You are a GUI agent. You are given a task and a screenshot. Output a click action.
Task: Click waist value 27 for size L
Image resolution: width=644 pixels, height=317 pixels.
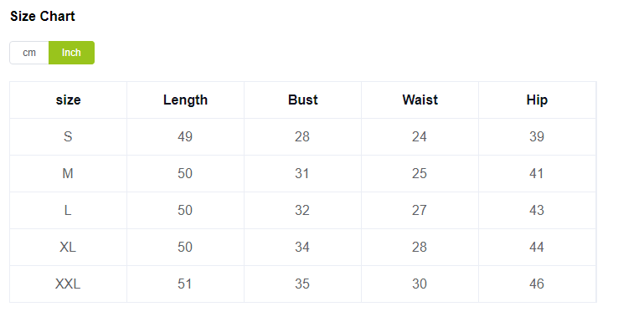click(x=420, y=211)
